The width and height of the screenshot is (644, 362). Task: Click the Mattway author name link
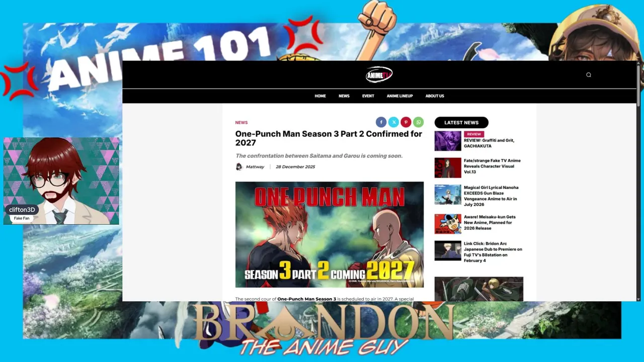pos(255,167)
